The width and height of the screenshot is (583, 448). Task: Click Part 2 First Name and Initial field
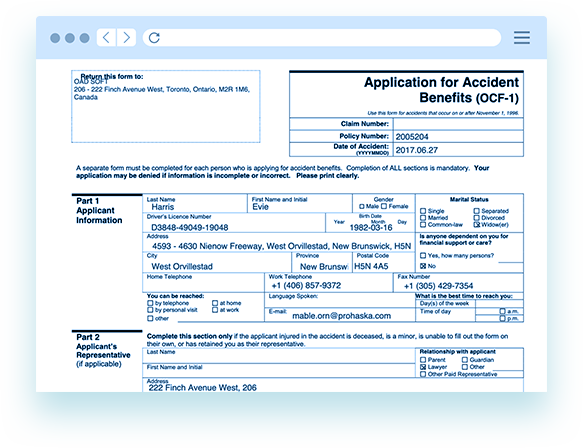pos(279,371)
